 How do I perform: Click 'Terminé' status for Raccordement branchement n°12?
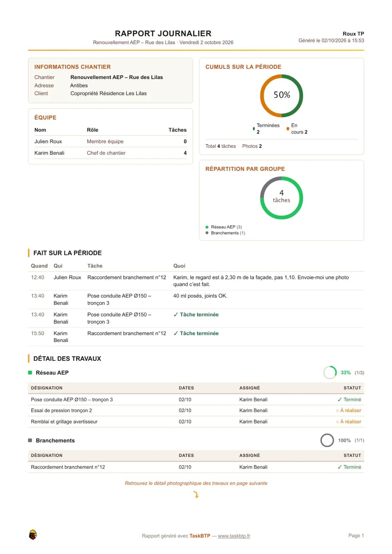(349, 467)
